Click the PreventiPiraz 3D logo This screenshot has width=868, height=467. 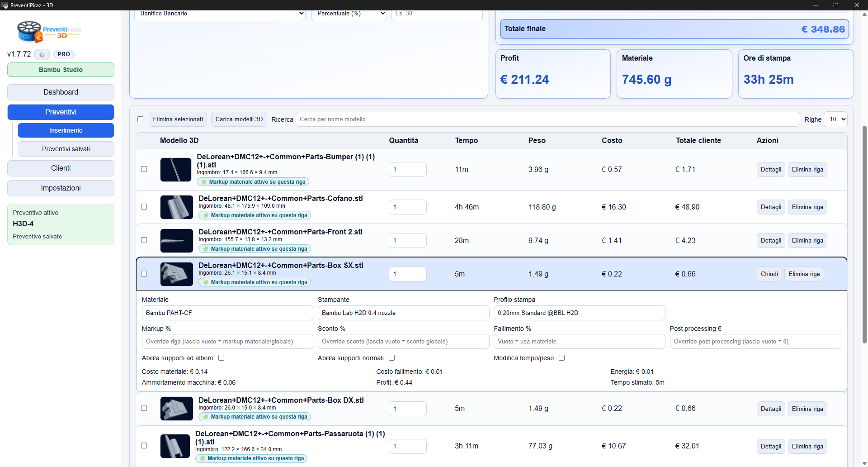[x=49, y=32]
